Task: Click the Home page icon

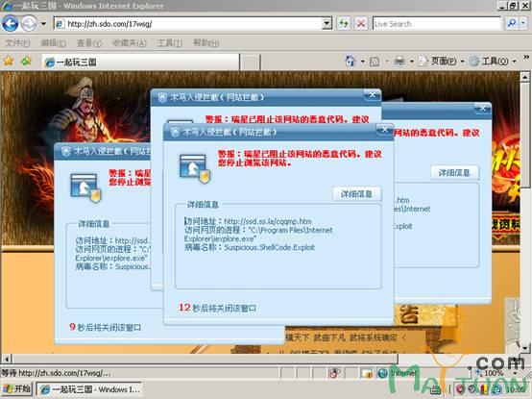Action: pos(351,62)
